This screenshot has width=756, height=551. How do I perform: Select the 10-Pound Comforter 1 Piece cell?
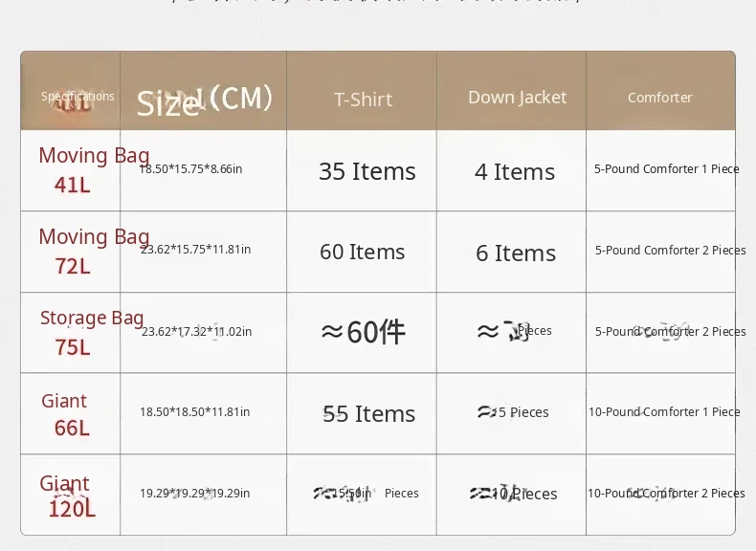click(x=664, y=412)
